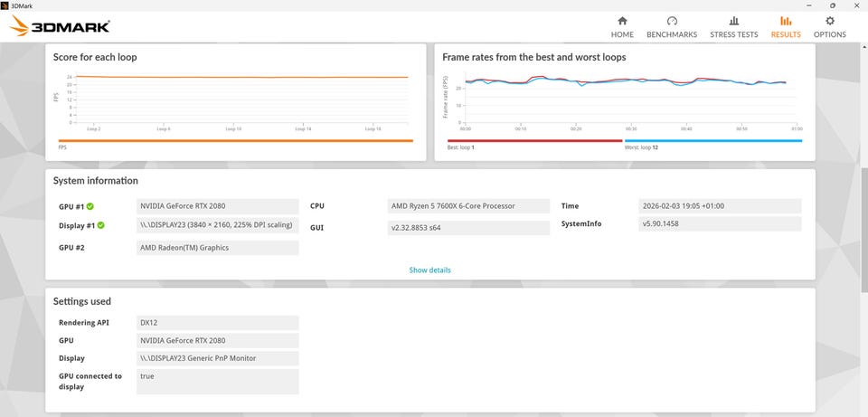Click the GPU #2 label
The image size is (868, 417).
tap(71, 248)
